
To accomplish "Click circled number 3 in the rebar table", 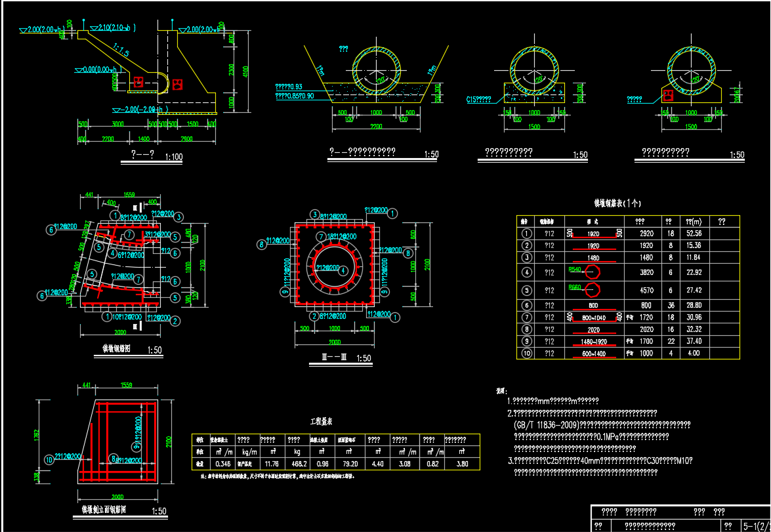I will [526, 258].
